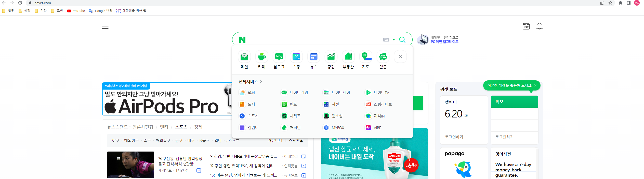Open the Real Estate (부동산) shortcut icon
This screenshot has height=179, width=644.
348,57
